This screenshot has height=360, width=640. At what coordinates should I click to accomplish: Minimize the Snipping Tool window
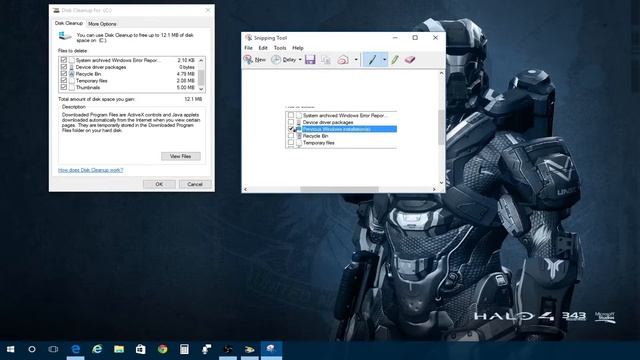click(395, 38)
